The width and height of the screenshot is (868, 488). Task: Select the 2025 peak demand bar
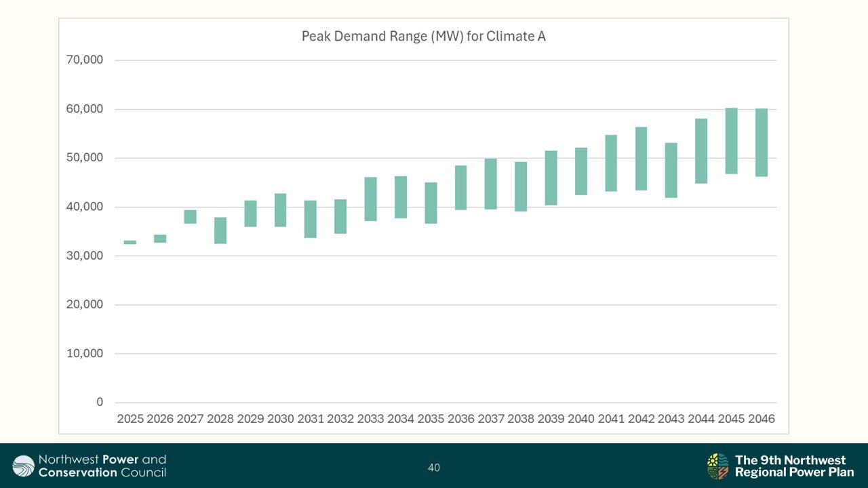(130, 242)
